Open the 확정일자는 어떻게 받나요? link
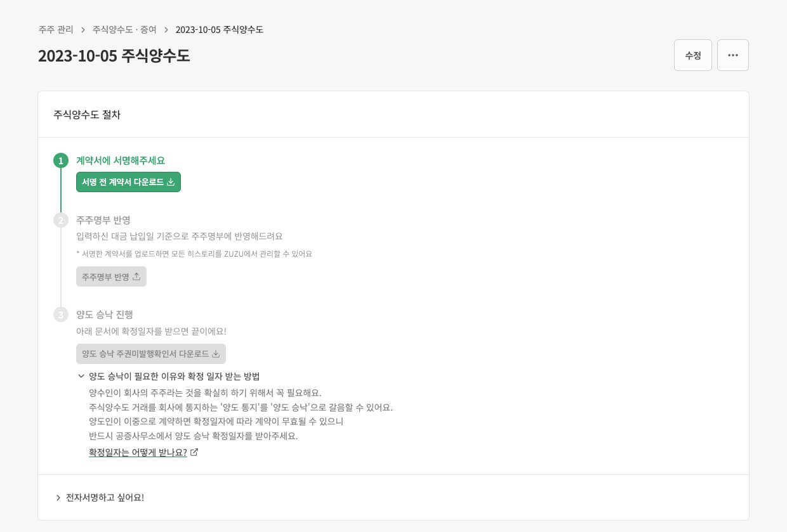 tap(138, 452)
